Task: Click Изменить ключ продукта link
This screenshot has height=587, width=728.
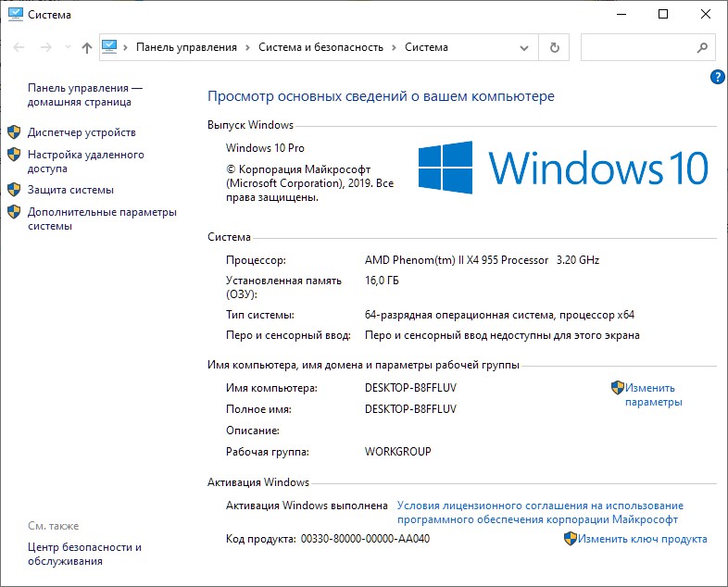Action: (643, 539)
